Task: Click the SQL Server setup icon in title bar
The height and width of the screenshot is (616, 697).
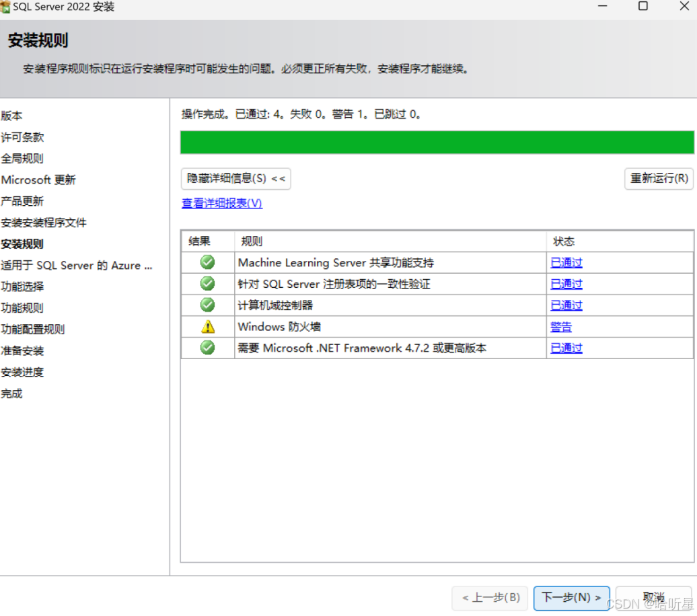Action: (5, 7)
